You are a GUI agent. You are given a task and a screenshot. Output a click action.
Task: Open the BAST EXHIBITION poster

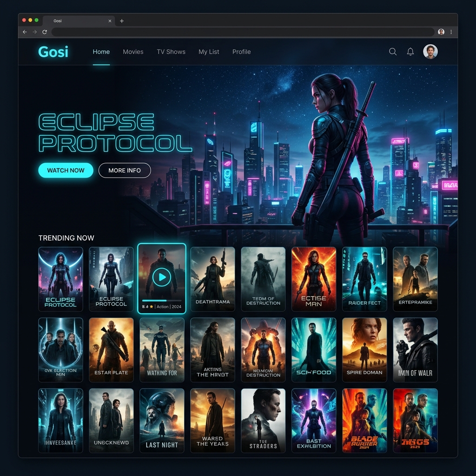314,421
